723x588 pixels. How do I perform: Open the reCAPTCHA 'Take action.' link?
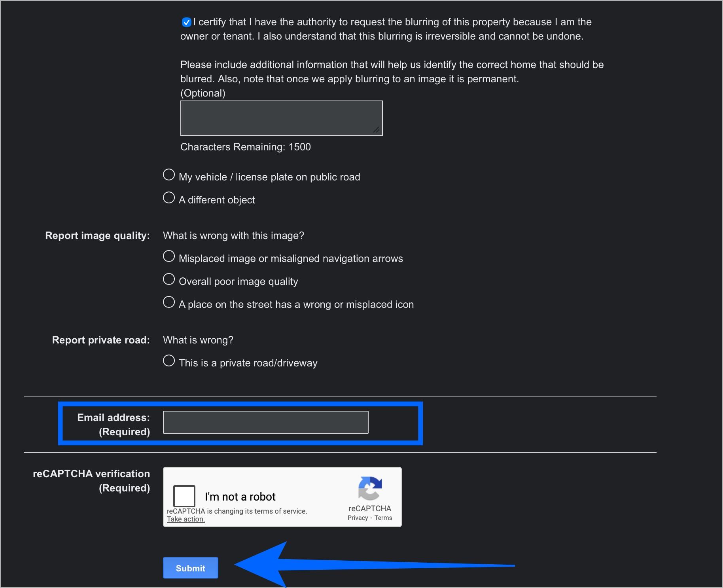point(186,519)
